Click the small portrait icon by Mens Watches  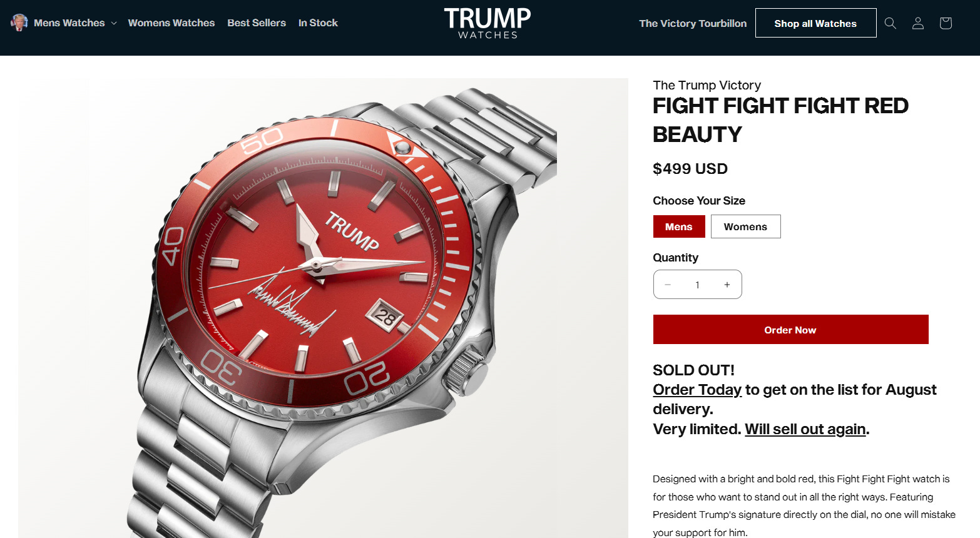[x=19, y=23]
